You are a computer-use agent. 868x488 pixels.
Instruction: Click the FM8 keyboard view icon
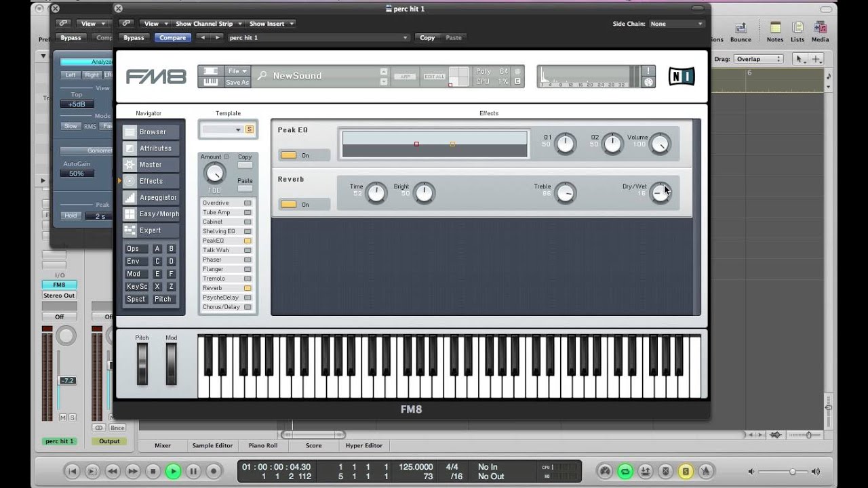pyautogui.click(x=211, y=82)
